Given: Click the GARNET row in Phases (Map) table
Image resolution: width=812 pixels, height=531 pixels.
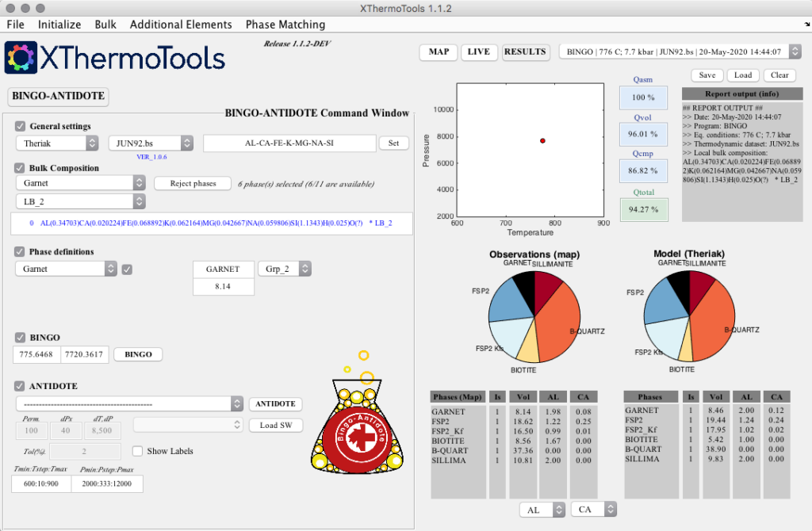Looking at the screenshot, I should (514, 412).
